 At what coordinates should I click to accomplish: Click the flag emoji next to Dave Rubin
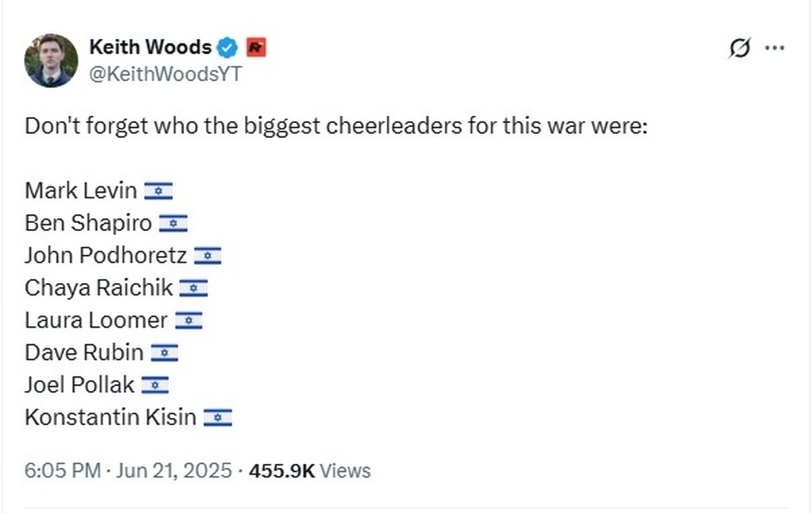click(x=165, y=353)
